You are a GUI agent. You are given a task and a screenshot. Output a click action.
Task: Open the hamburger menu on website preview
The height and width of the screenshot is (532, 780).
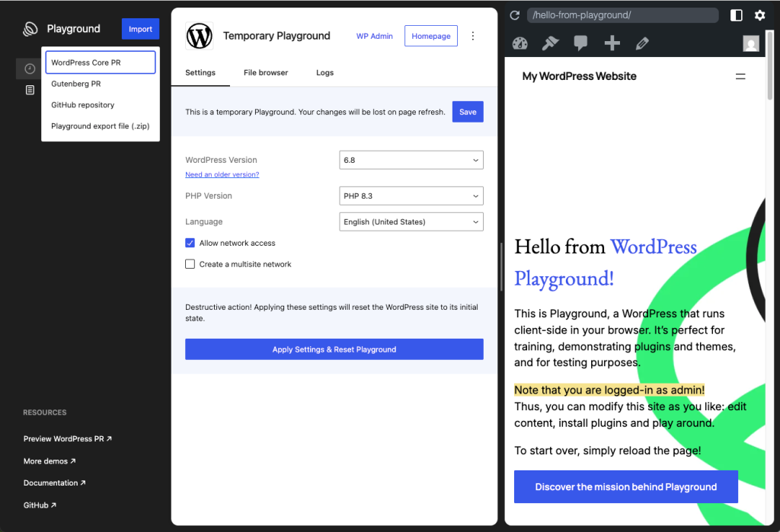point(740,77)
